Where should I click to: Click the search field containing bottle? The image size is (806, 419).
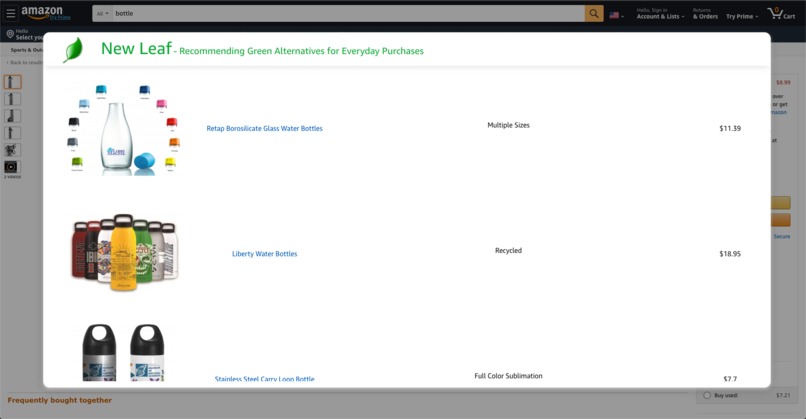pyautogui.click(x=349, y=13)
